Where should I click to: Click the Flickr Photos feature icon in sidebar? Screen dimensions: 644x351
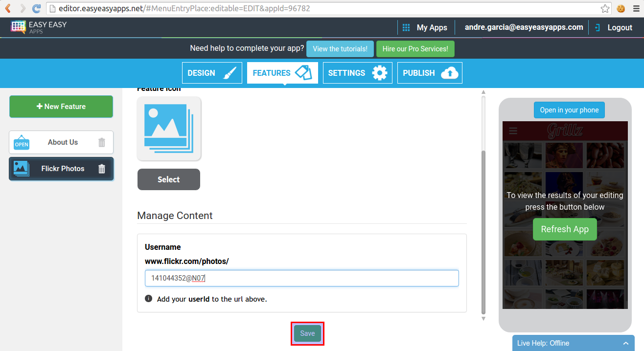(x=21, y=168)
